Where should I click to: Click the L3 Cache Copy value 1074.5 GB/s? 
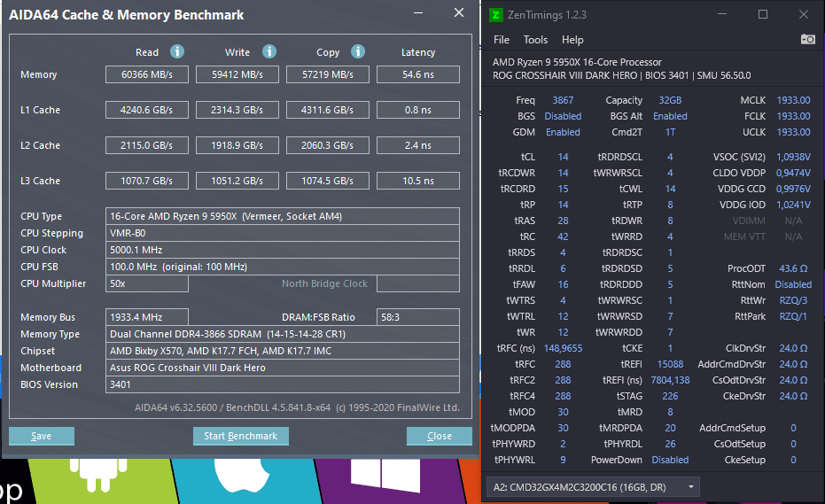coord(328,181)
